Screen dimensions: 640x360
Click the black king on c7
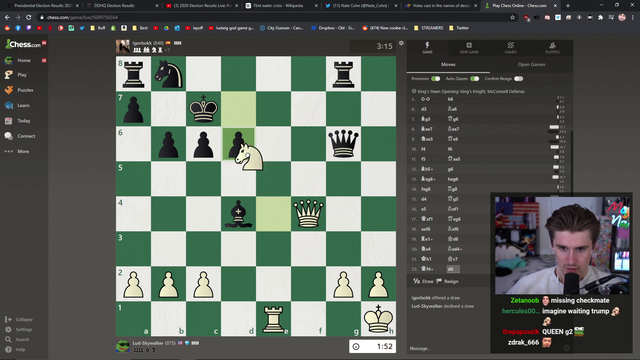[203, 109]
